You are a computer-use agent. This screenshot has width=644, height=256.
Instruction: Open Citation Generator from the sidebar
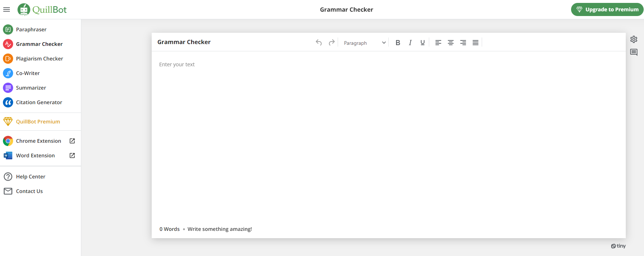(x=39, y=102)
